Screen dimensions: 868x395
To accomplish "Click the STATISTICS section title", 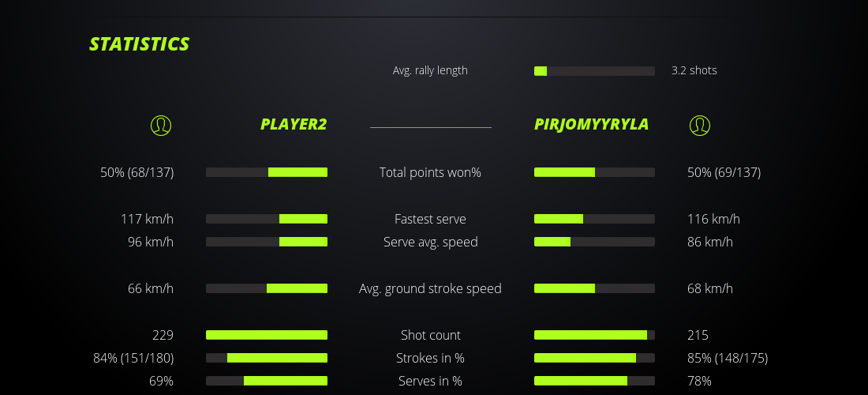I will tap(140, 44).
